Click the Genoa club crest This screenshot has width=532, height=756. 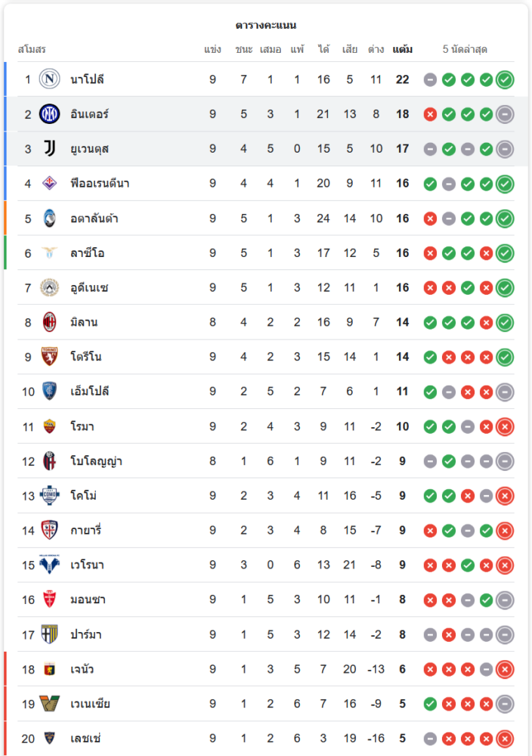(x=50, y=669)
